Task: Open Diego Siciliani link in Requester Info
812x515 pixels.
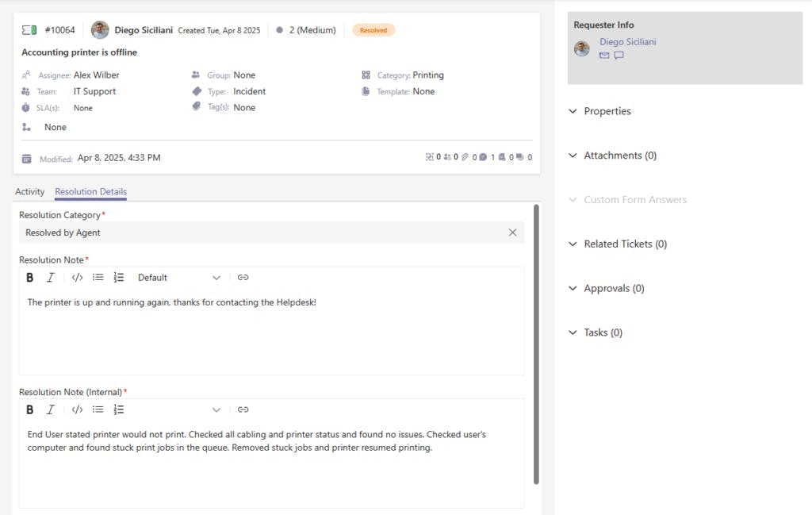Action: click(x=628, y=42)
